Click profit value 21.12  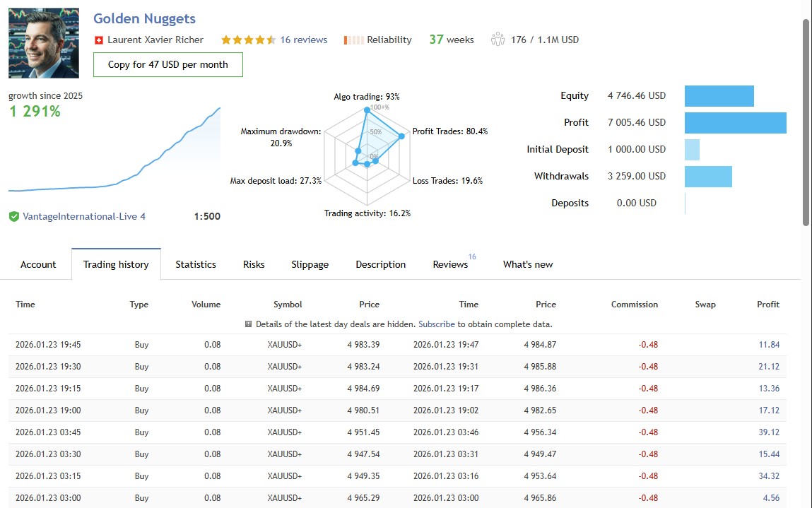coord(769,367)
